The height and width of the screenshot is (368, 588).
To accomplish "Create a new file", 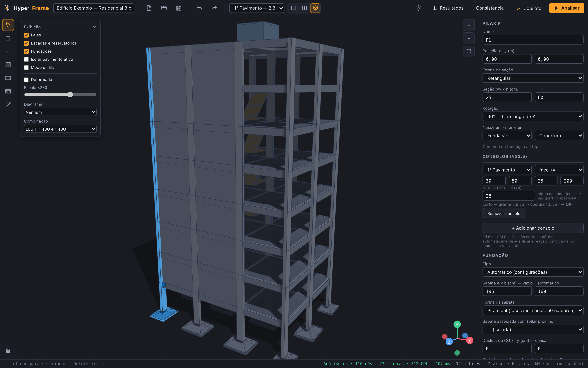I will tap(149, 8).
